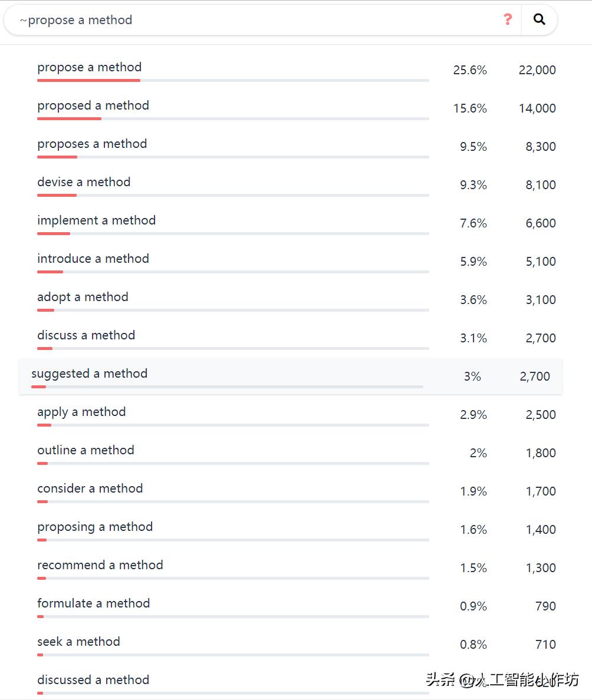Click the frequency bar under "propose a method"
The width and height of the screenshot is (592, 700).
pos(233,80)
